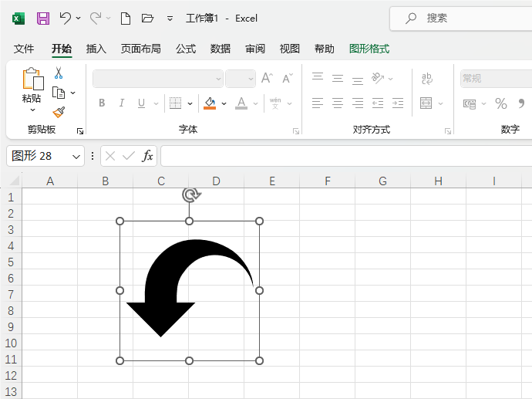532x399 pixels.
Task: Open the font name combo box
Action: pyautogui.click(x=158, y=79)
